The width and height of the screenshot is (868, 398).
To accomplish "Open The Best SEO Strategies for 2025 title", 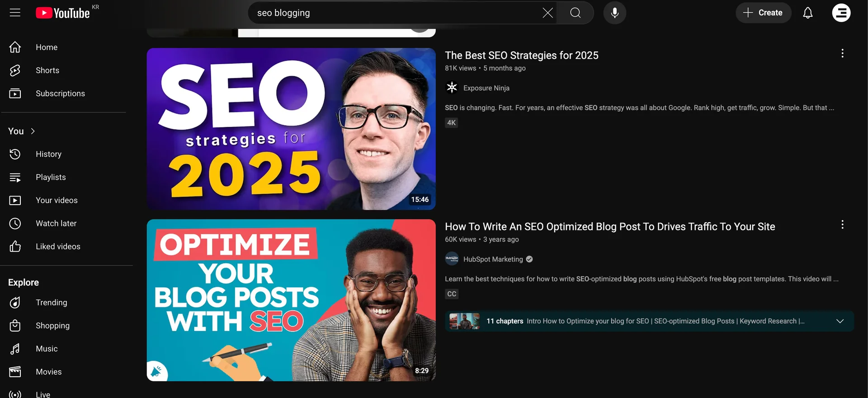I will pos(521,55).
